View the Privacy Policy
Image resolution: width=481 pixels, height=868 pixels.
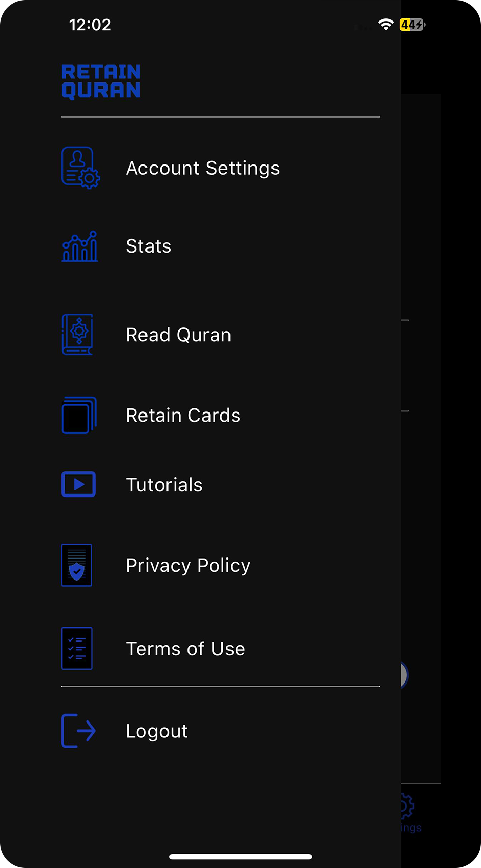(x=188, y=566)
